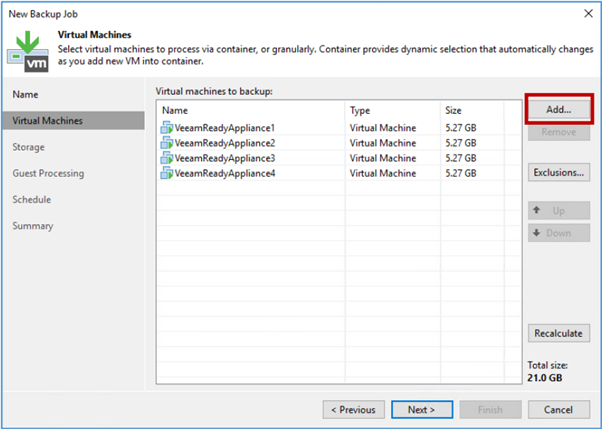
Task: Cancel the backup job wizard
Action: (x=559, y=410)
